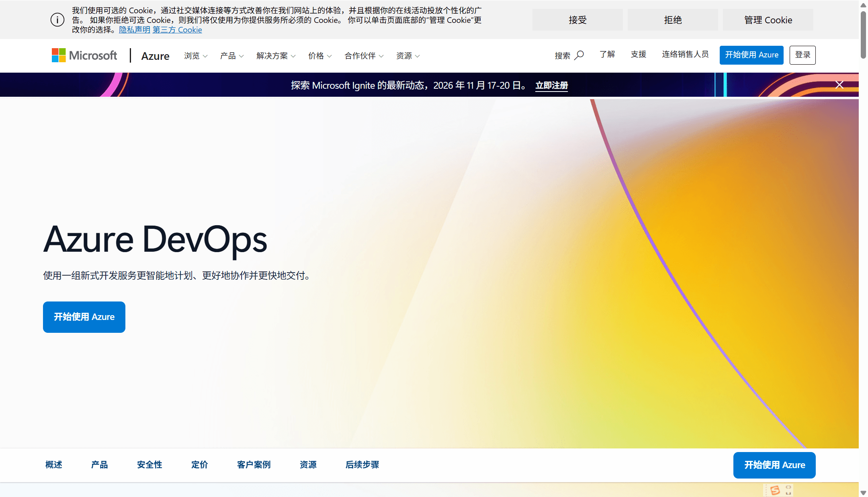Select the 概述 tab
868x497 pixels.
54,465
